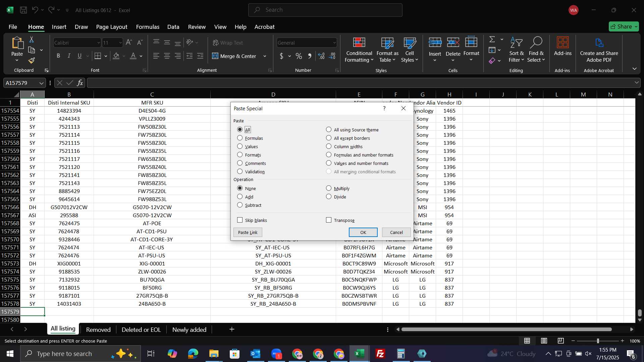Click the Font Color A swatch
Screen dimensions: 644x362
(x=133, y=56)
